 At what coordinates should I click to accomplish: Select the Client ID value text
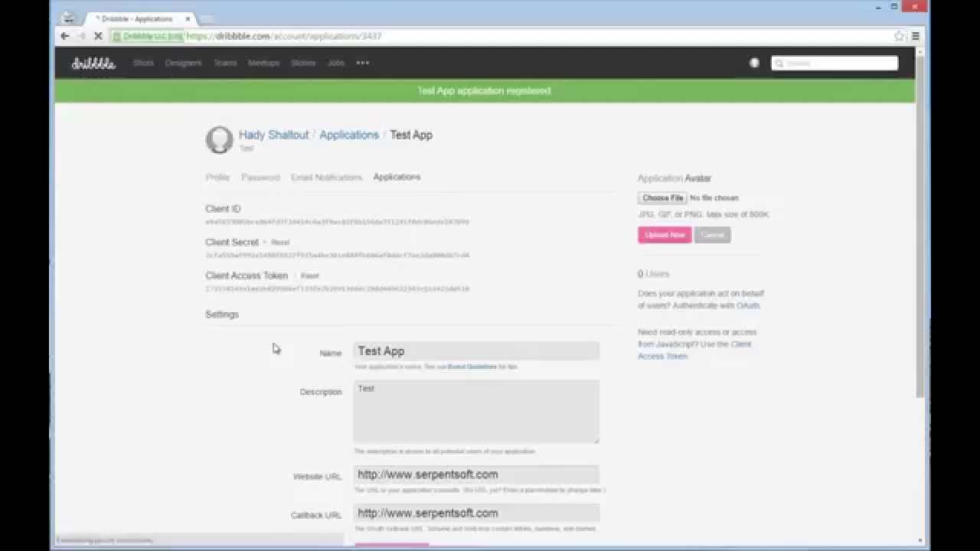pyautogui.click(x=337, y=222)
